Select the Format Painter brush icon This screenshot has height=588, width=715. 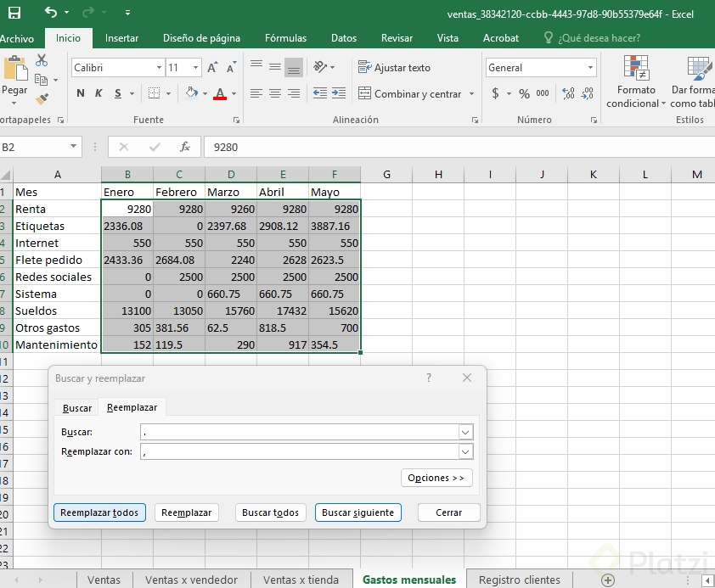point(42,101)
